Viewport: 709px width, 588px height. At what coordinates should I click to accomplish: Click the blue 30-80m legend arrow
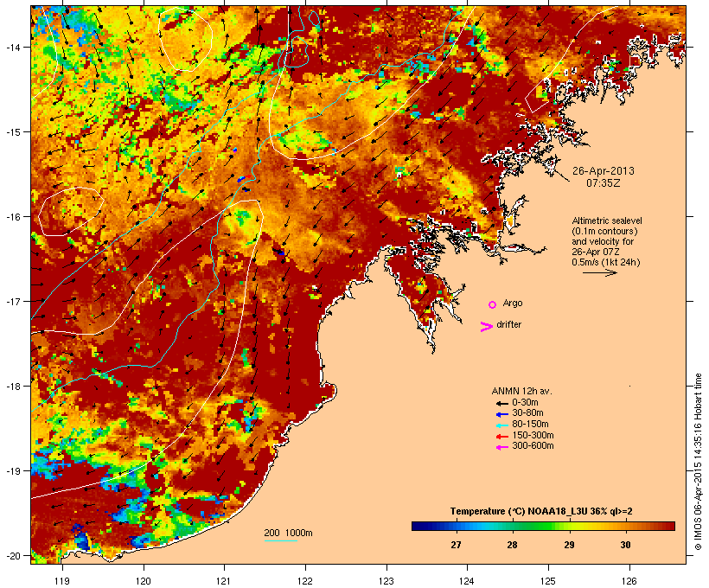[501, 414]
